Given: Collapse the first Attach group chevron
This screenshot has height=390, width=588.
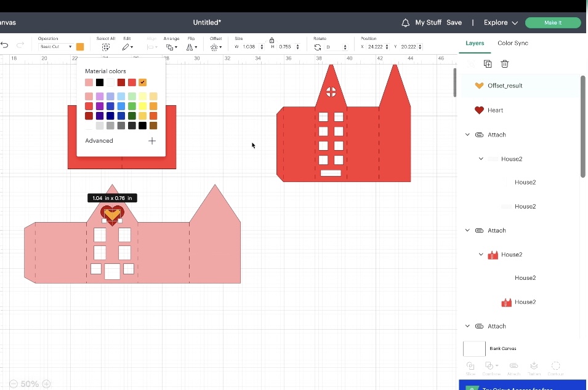Looking at the screenshot, I should coord(467,134).
